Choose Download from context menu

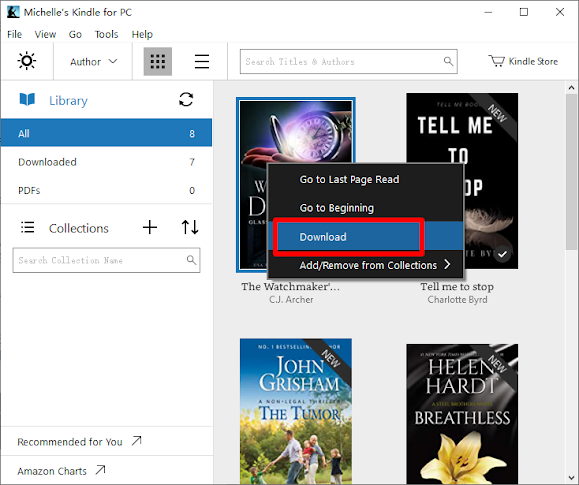click(365, 237)
